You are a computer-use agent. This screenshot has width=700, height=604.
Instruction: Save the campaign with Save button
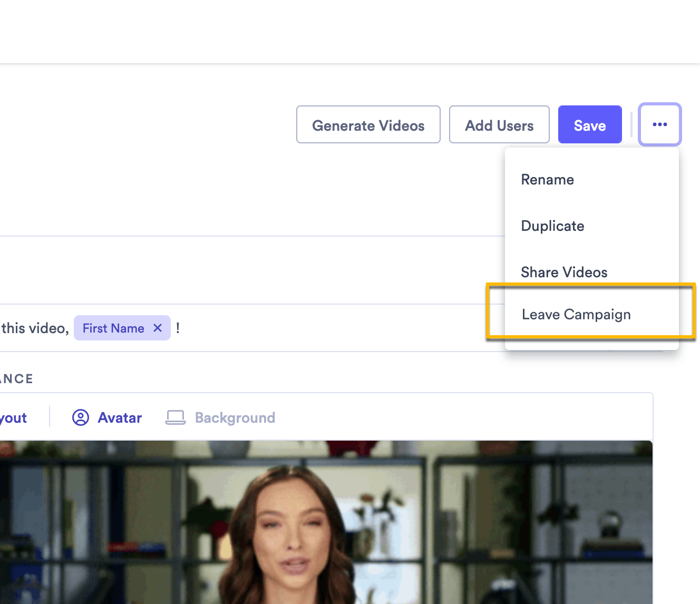(589, 125)
